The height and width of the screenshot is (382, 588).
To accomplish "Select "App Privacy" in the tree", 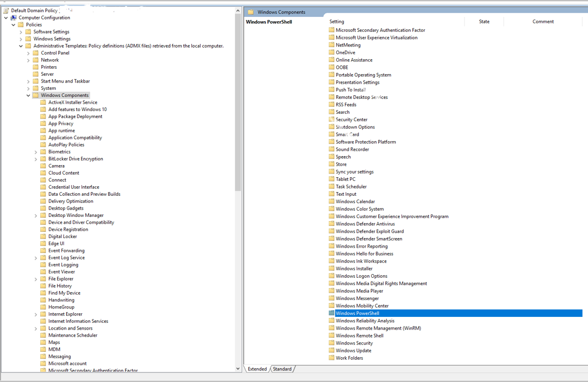I will [61, 124].
